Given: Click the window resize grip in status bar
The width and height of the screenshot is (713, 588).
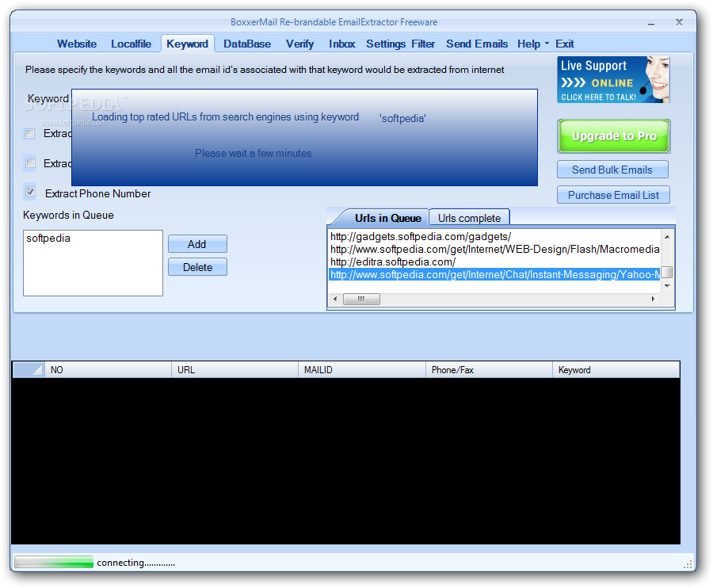Looking at the screenshot, I should click(688, 564).
